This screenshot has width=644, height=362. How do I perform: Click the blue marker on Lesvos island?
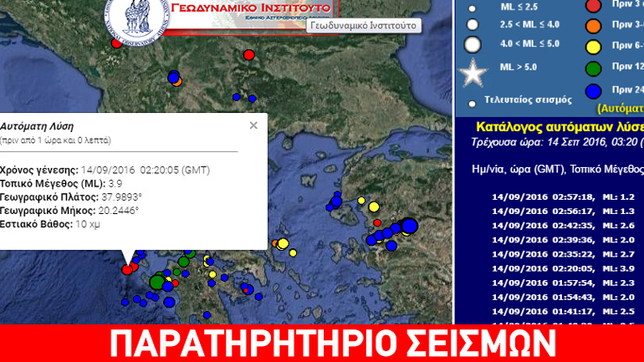336,201
